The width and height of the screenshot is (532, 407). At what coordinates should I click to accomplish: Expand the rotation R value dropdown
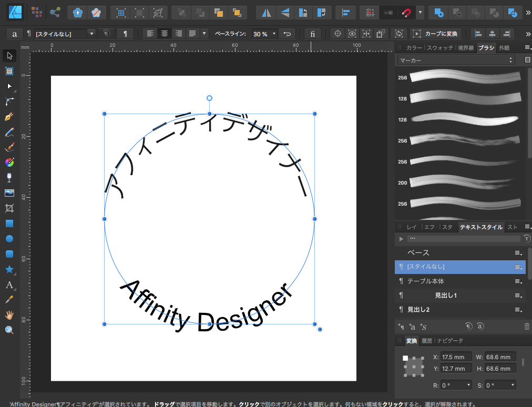coord(469,385)
